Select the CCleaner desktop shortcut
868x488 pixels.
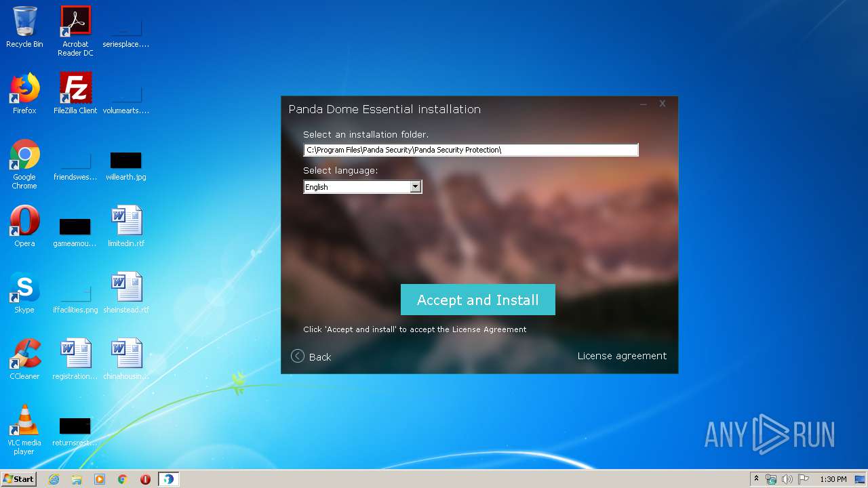[24, 359]
